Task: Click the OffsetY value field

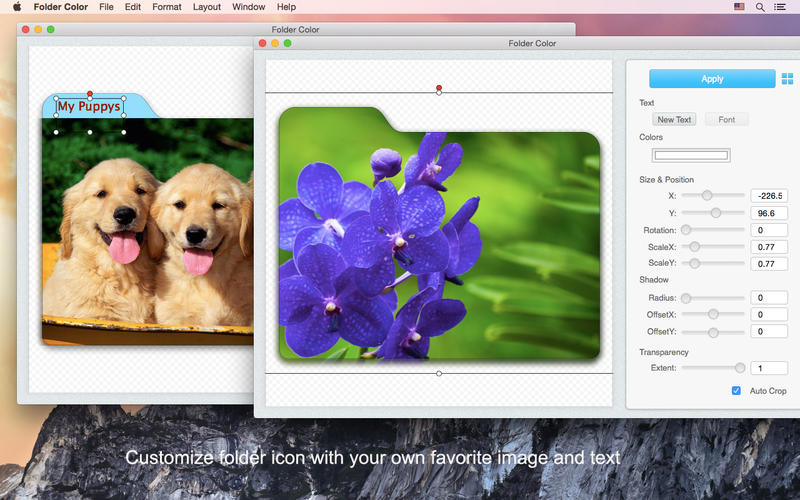Action: click(x=769, y=331)
